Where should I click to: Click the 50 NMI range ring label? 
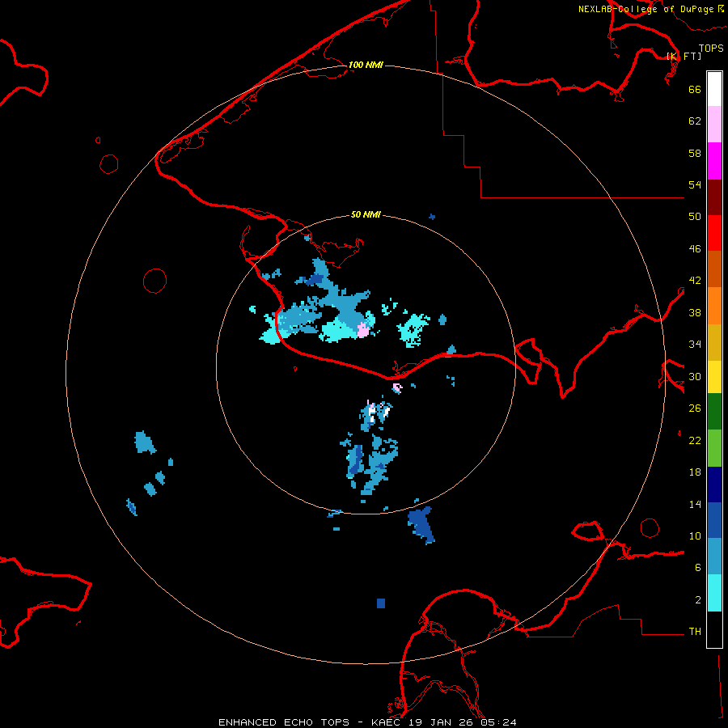[x=366, y=214]
